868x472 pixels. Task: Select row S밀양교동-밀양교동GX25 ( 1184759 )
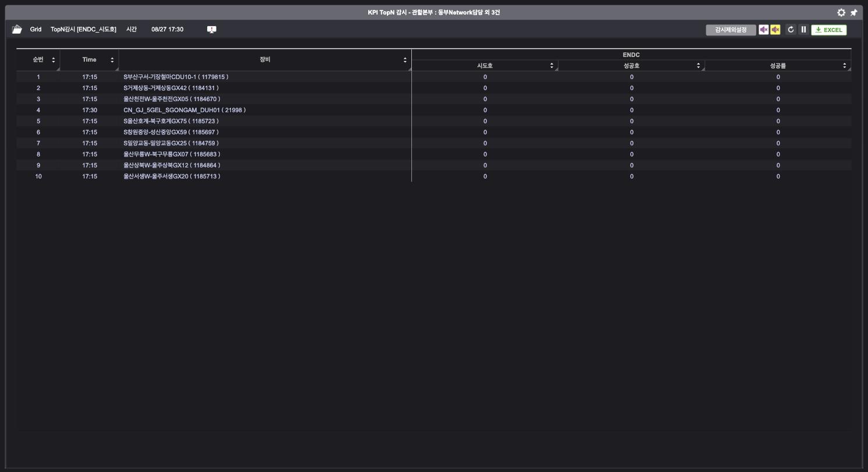pyautogui.click(x=433, y=143)
